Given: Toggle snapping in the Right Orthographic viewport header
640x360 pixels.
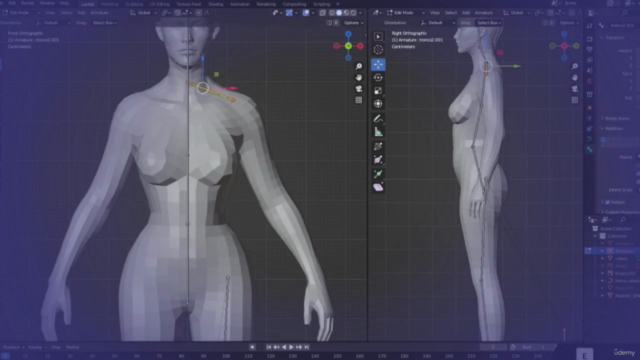Looking at the screenshot, I should pos(551,13).
